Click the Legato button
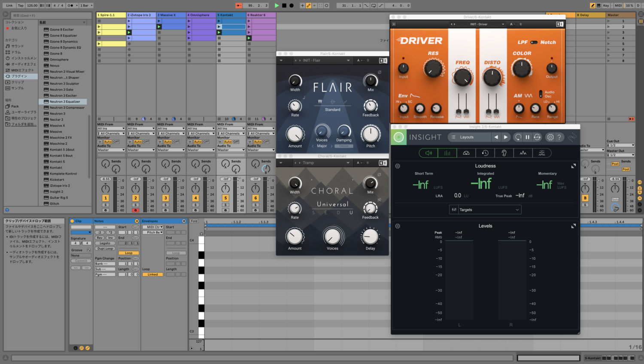 tap(105, 243)
